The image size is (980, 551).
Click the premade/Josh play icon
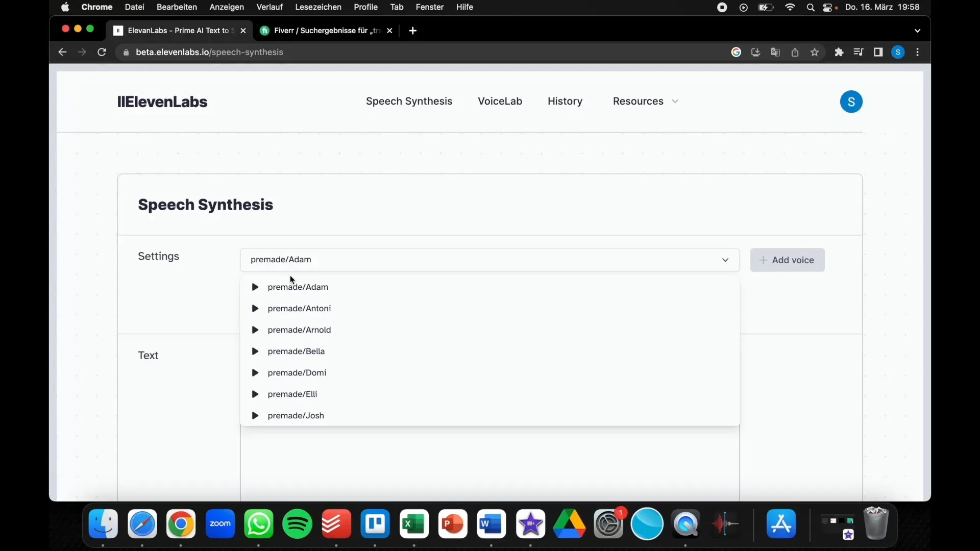coord(255,415)
